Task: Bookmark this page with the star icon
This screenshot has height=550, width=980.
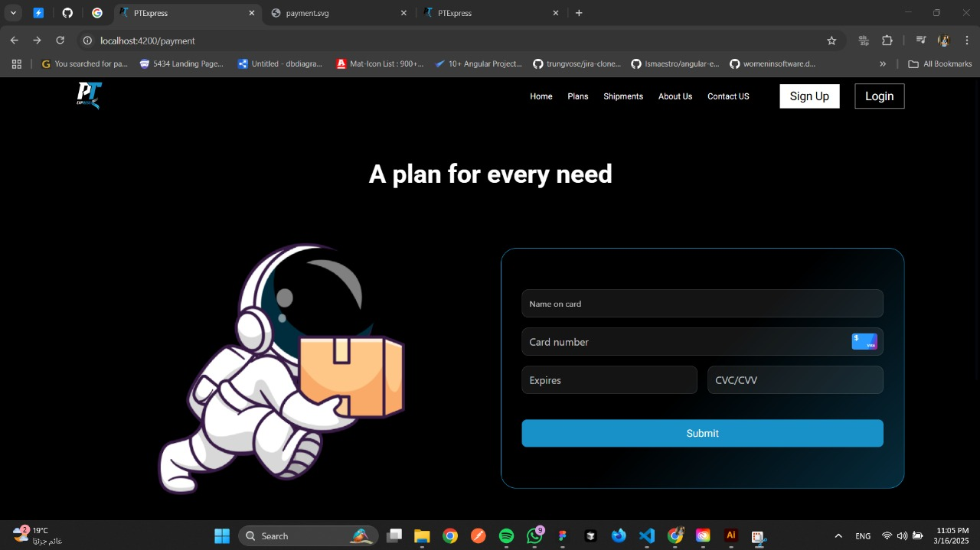Action: point(831,41)
